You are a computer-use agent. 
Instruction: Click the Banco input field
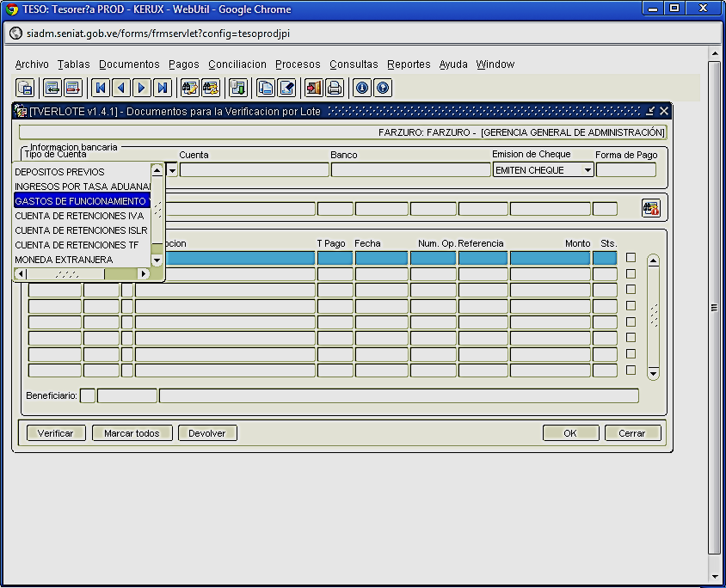[410, 170]
